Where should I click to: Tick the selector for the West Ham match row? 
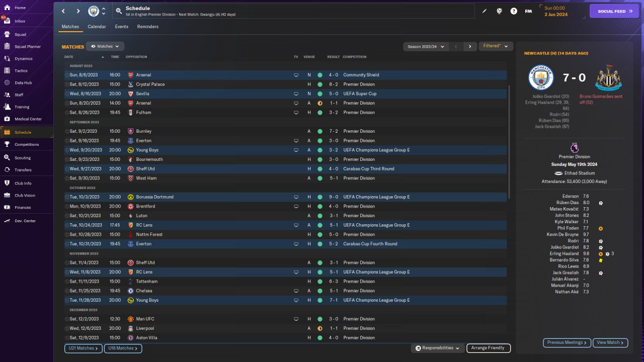click(67, 178)
